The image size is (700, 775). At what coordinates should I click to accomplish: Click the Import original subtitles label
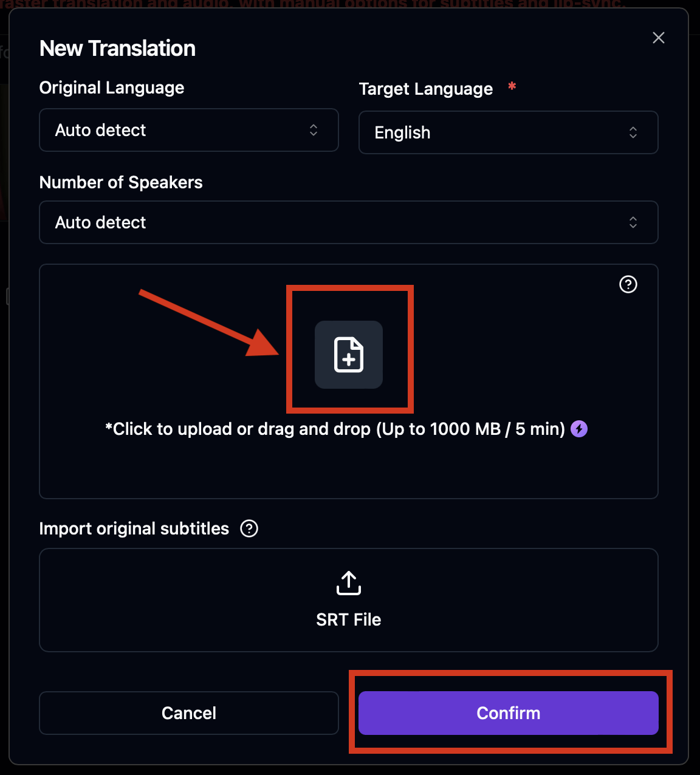tap(134, 528)
